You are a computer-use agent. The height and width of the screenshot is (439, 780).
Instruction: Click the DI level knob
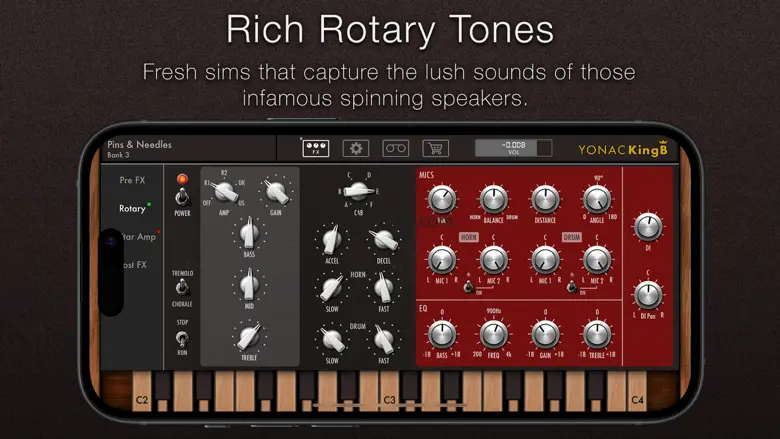648,227
